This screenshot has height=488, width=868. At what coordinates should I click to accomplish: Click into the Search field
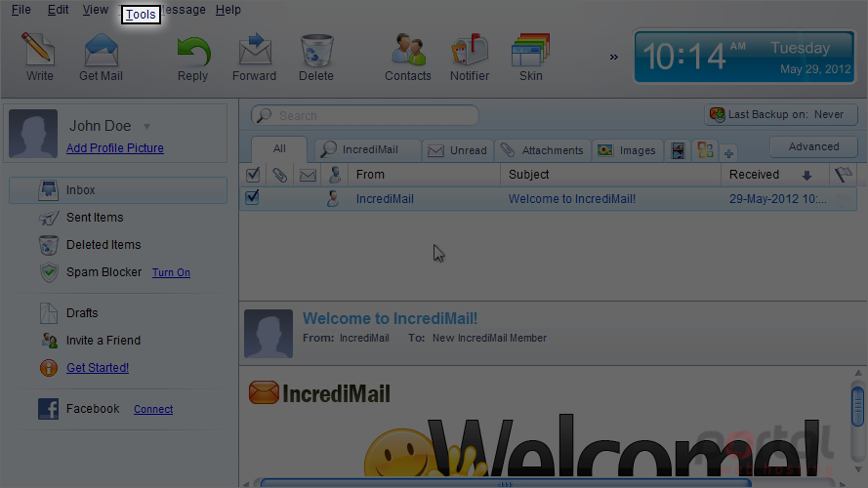[x=365, y=115]
